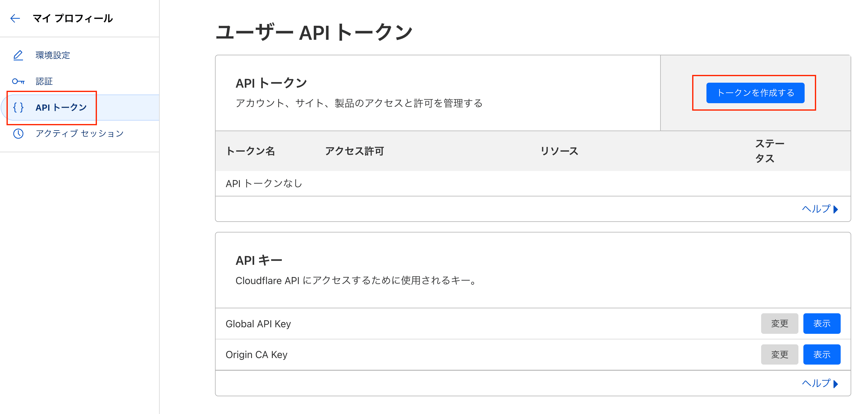Image resolution: width=868 pixels, height=414 pixels.
Task: Click the key icon for 認証
Action: (x=18, y=81)
